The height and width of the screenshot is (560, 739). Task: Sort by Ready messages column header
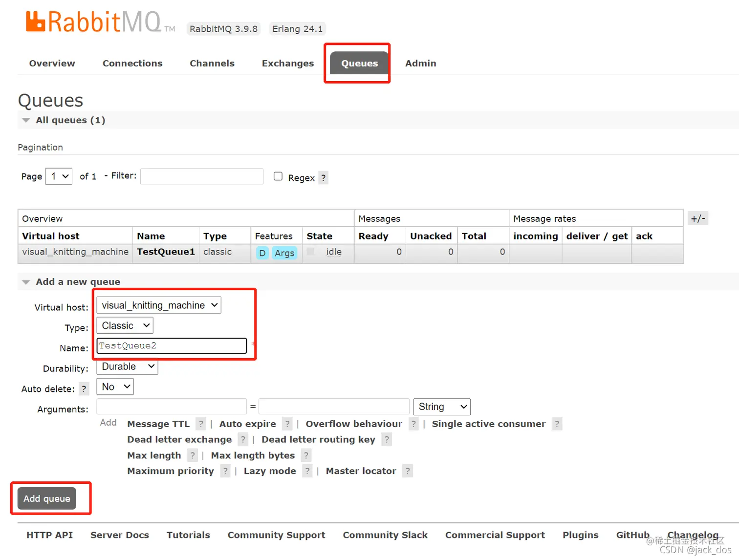[373, 236]
